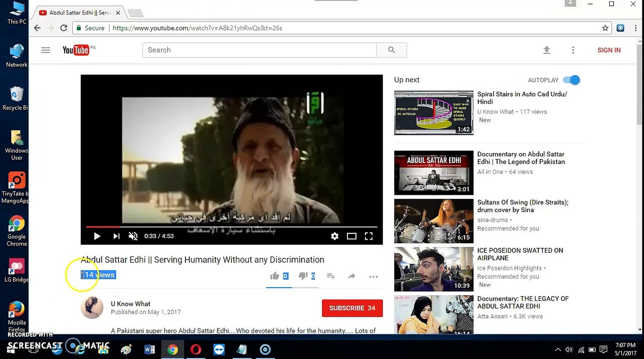Click the video title text

pos(202,260)
